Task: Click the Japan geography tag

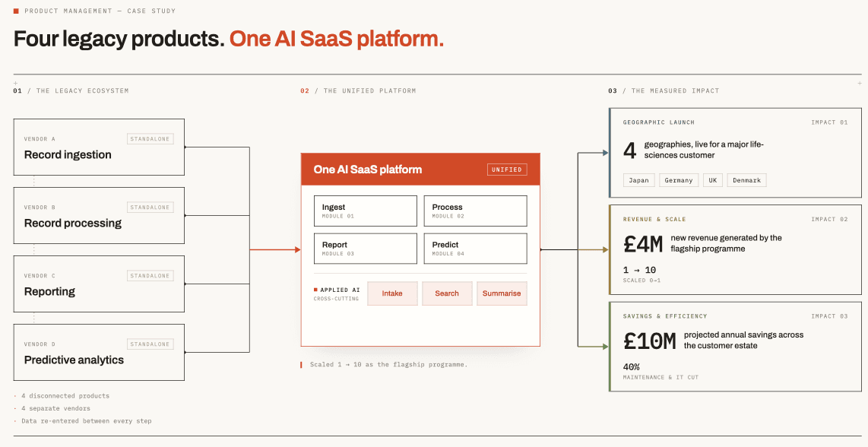Action: (x=638, y=180)
